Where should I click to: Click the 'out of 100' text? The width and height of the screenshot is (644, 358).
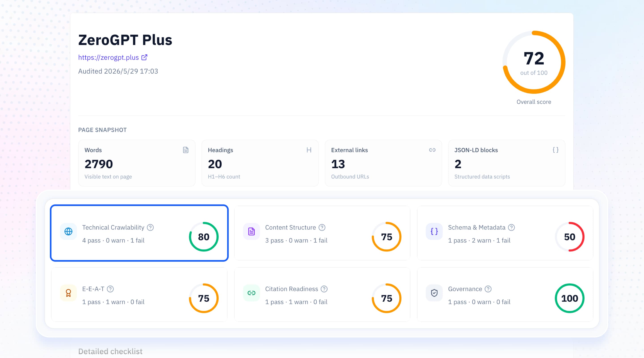click(x=534, y=73)
